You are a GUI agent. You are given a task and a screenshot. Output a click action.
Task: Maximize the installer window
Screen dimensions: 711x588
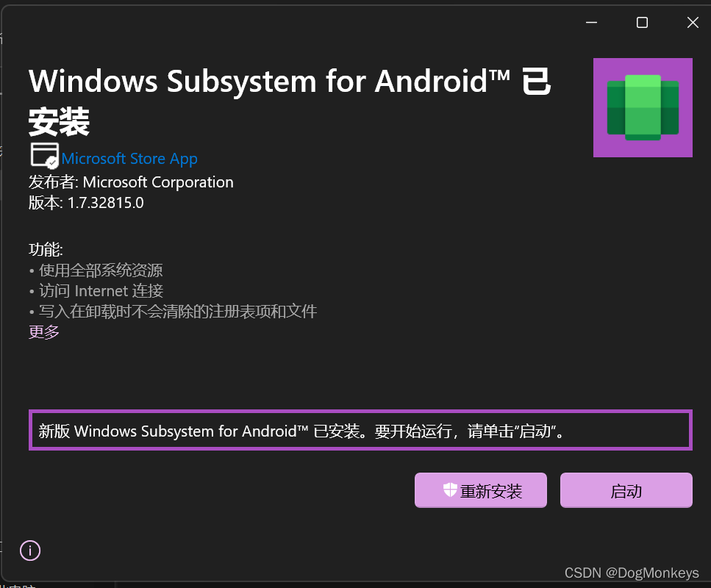coord(642,22)
